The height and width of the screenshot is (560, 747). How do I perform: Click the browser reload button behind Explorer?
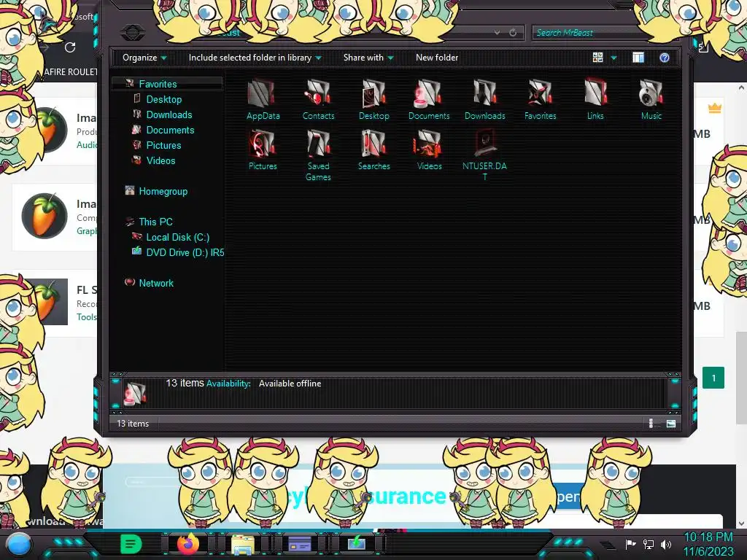pos(70,47)
